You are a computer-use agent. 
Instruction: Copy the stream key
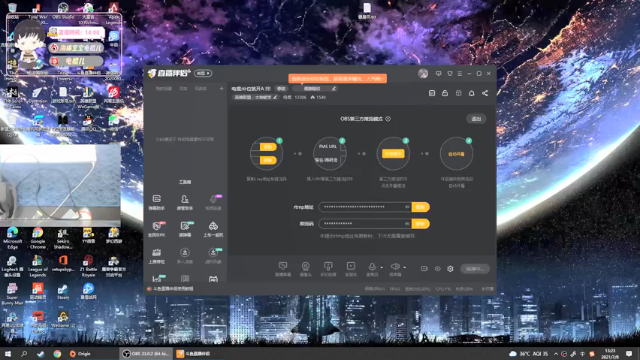click(x=420, y=224)
